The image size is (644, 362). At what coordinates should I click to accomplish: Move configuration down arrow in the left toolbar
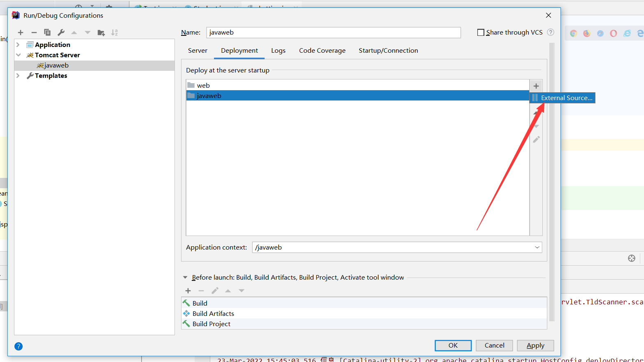(x=88, y=33)
